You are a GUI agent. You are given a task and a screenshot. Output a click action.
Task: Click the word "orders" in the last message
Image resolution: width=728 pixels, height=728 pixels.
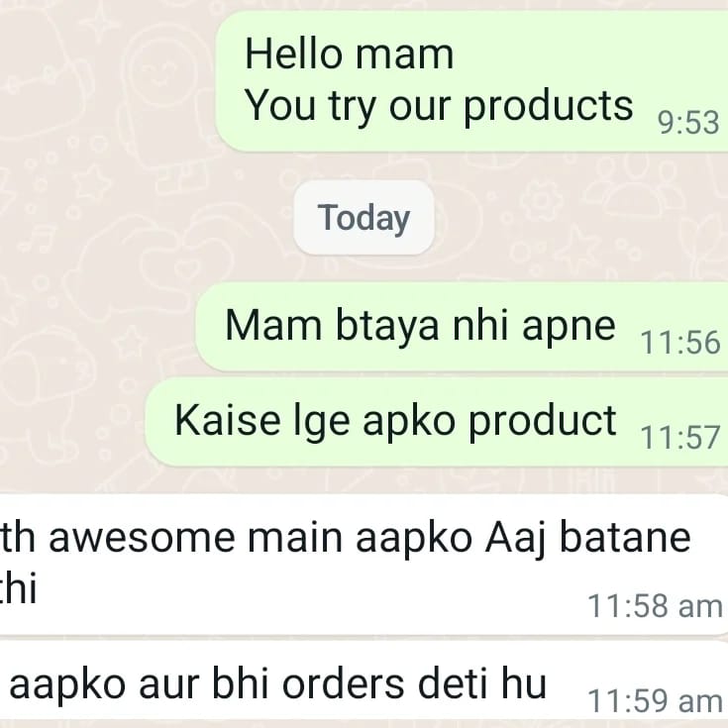[x=343, y=684]
